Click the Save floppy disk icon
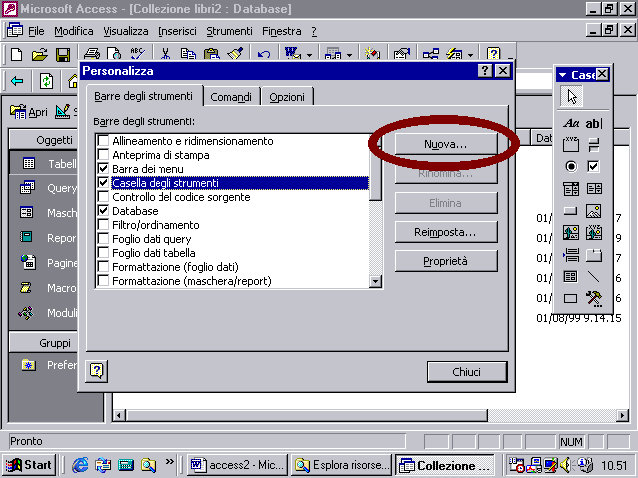 click(x=63, y=54)
